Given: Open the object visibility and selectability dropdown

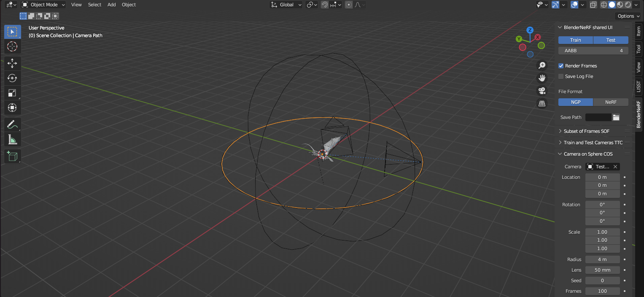Looking at the screenshot, I should (542, 5).
